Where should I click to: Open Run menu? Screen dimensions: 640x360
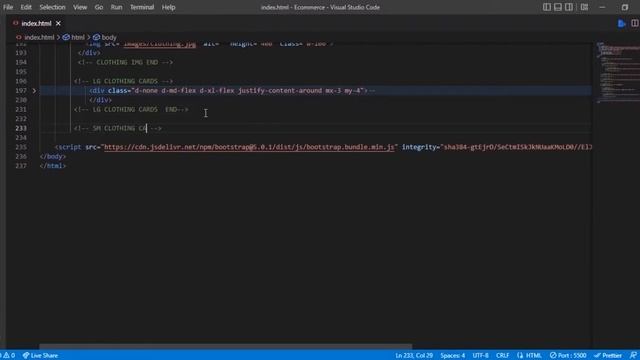[116, 7]
